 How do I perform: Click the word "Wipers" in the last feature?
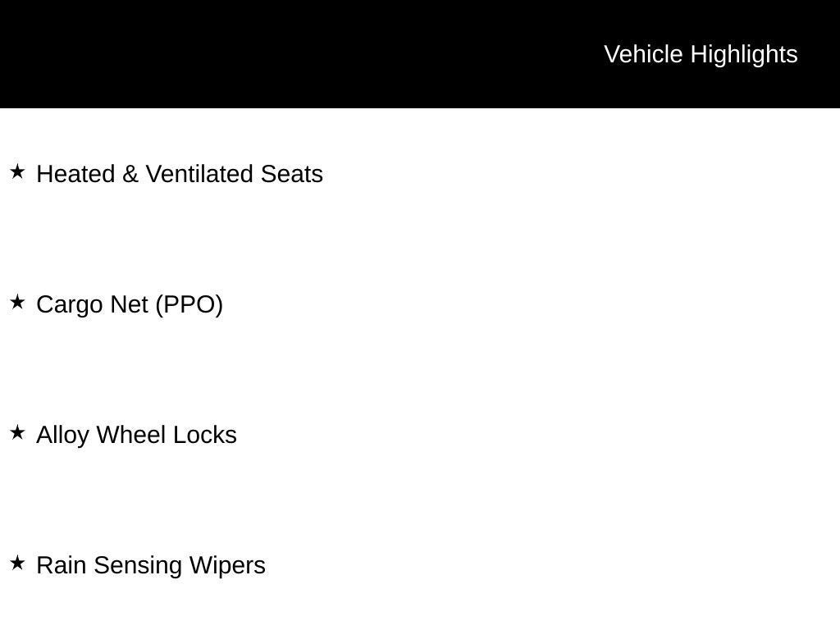click(227, 565)
